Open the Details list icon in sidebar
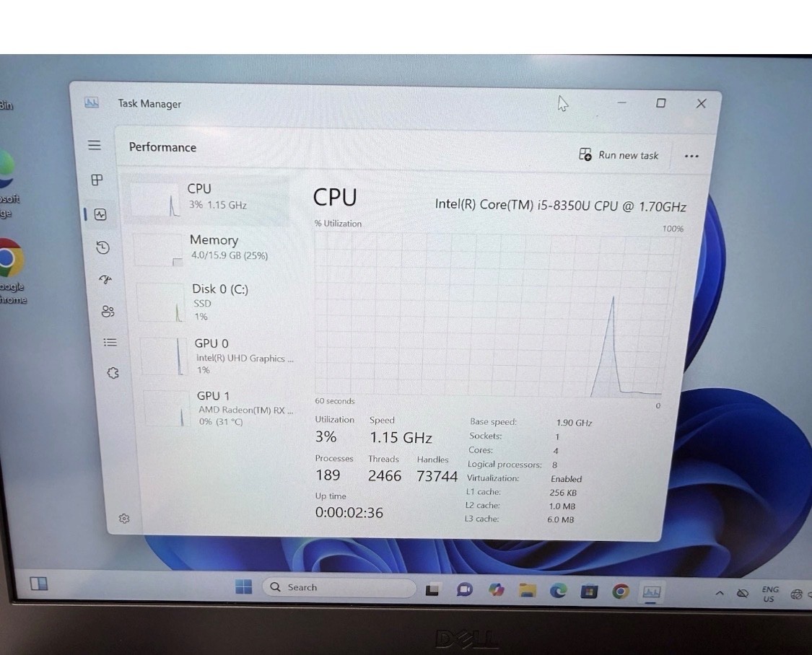812x655 pixels. 110,342
